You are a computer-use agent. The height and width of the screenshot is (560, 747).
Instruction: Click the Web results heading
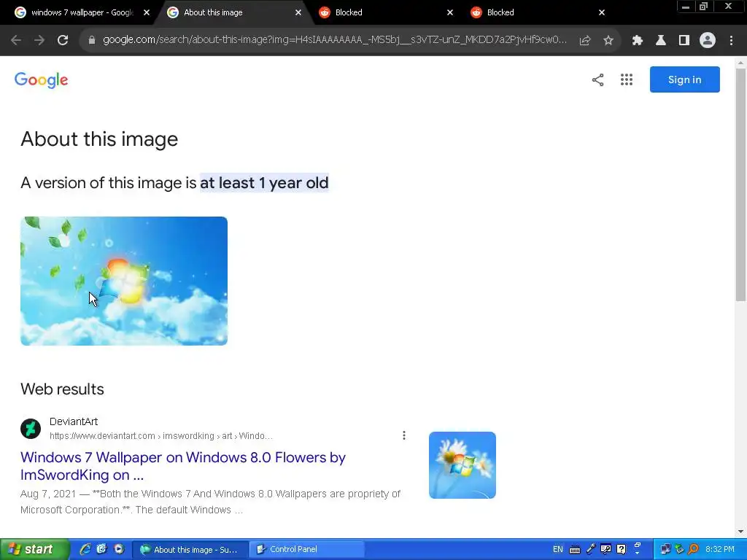point(62,389)
